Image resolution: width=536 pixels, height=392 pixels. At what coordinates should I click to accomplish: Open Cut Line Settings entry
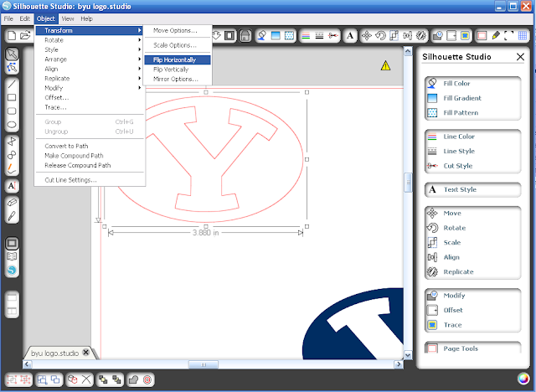pos(90,180)
